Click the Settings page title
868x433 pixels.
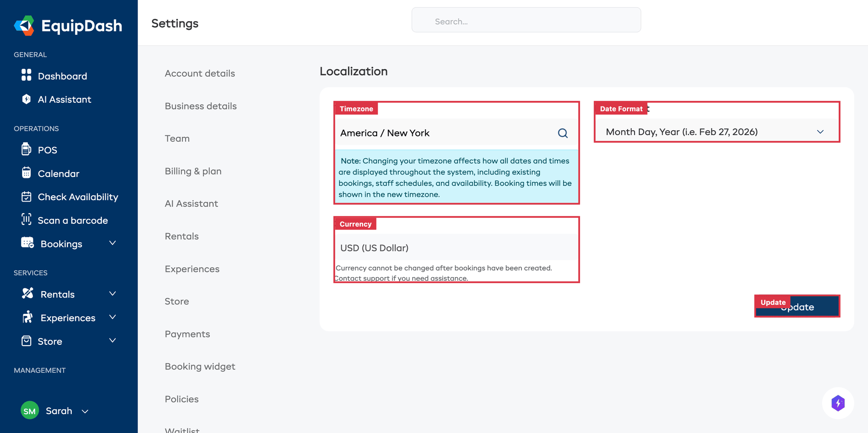[175, 24]
